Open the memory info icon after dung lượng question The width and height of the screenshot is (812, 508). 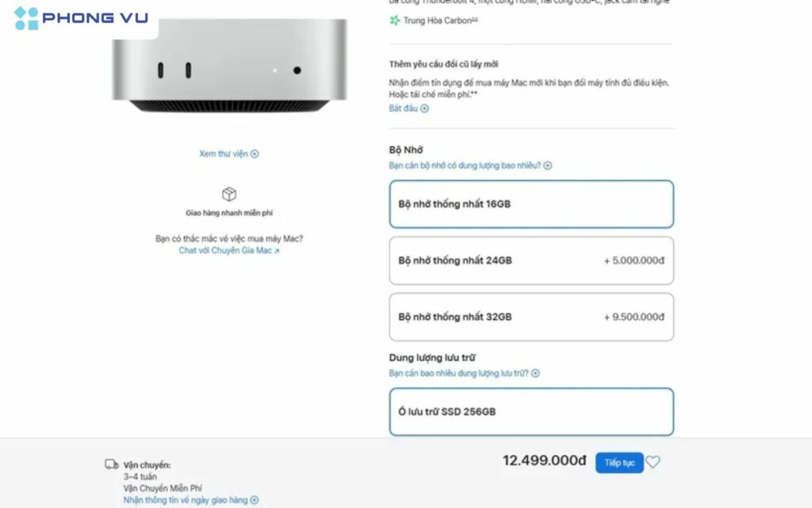[x=546, y=165]
